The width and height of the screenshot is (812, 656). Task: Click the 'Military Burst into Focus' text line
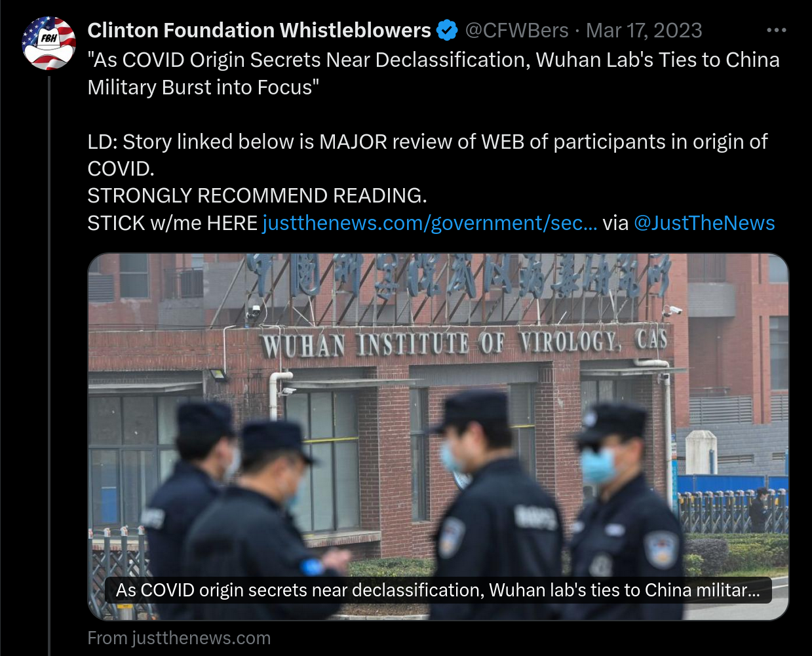[x=203, y=87]
